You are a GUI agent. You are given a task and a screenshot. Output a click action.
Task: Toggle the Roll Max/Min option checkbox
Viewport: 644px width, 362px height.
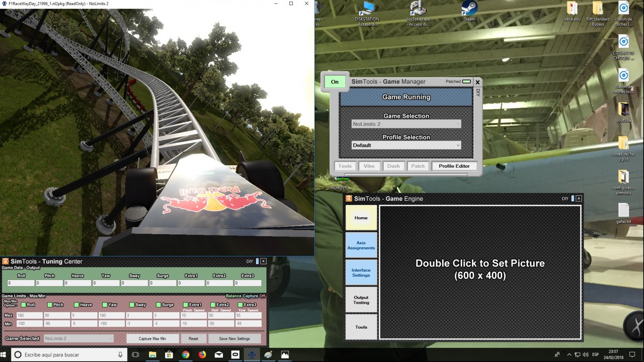pyautogui.click(x=23, y=305)
